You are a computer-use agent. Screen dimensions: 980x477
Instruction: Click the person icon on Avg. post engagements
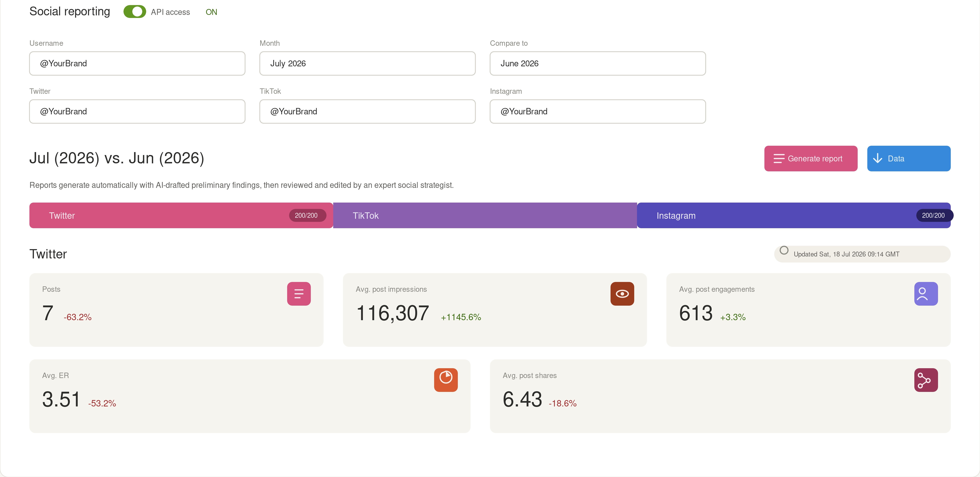click(926, 294)
